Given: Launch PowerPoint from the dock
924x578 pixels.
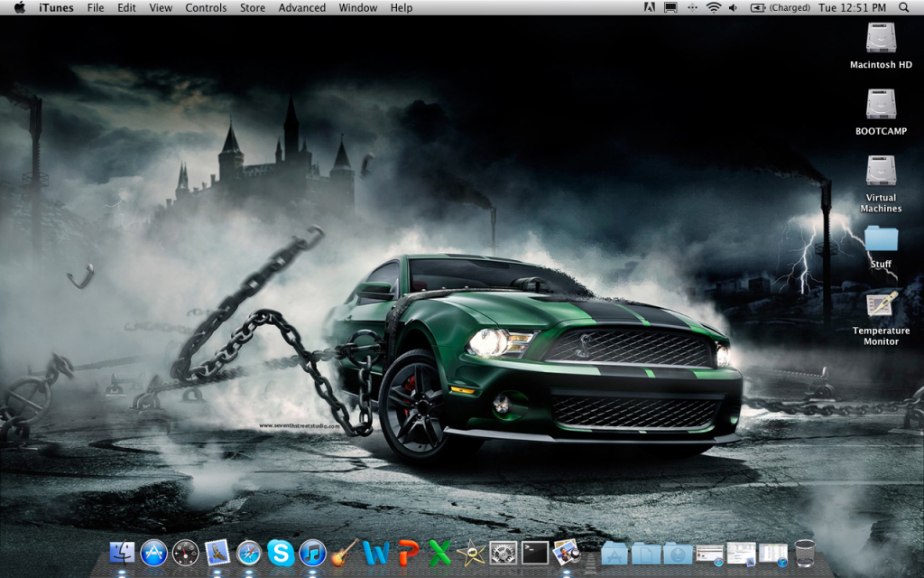Looking at the screenshot, I should tap(408, 553).
